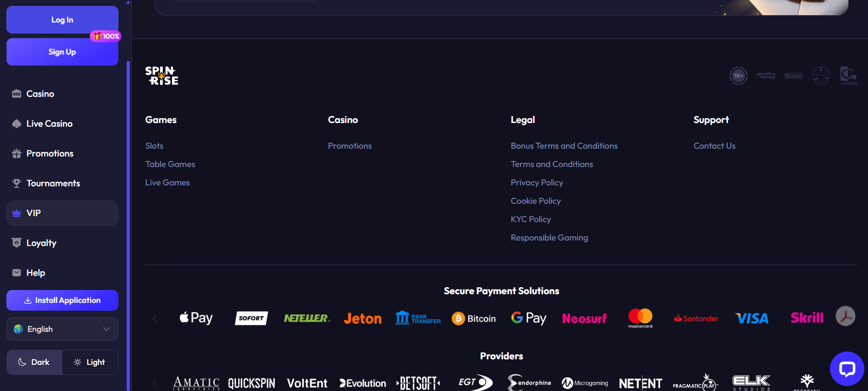Screen dimensions: 868x391
Task: Click the Log In button
Action: [62, 20]
